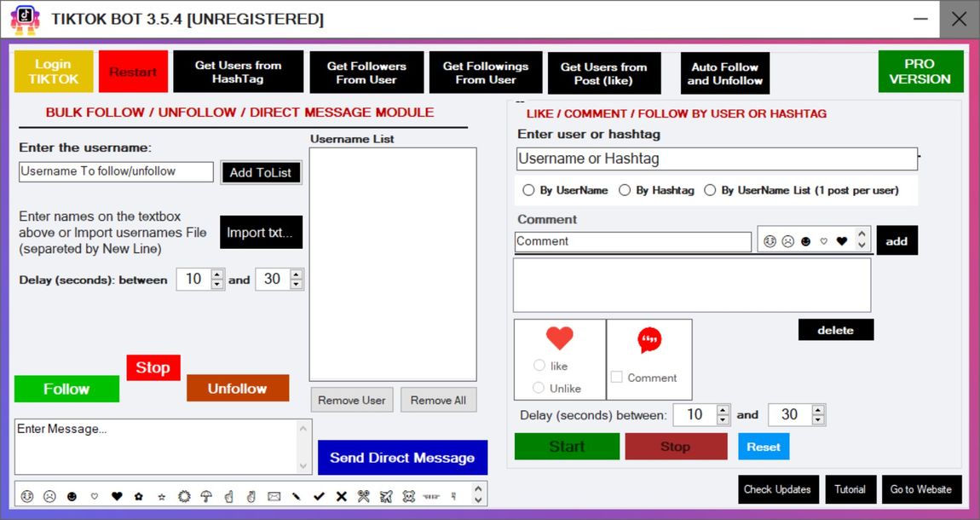
Task: Select the scissors emoji in the emoji strip
Action: coord(363,495)
